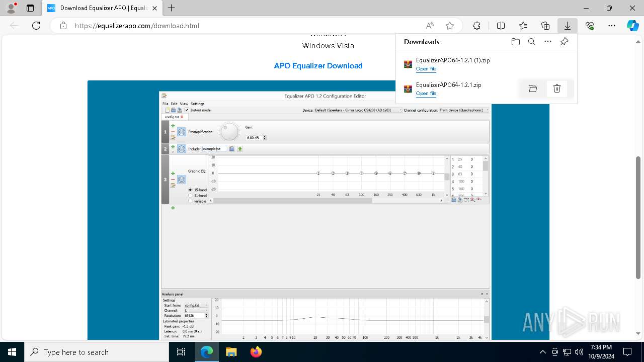Select the config.txt tab
Screen dimensions: 644x362
coord(174,117)
